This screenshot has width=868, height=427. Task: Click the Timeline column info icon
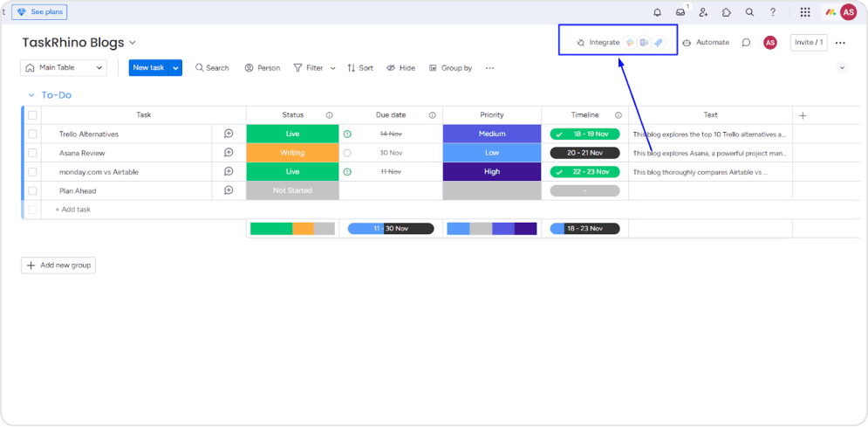click(x=619, y=115)
